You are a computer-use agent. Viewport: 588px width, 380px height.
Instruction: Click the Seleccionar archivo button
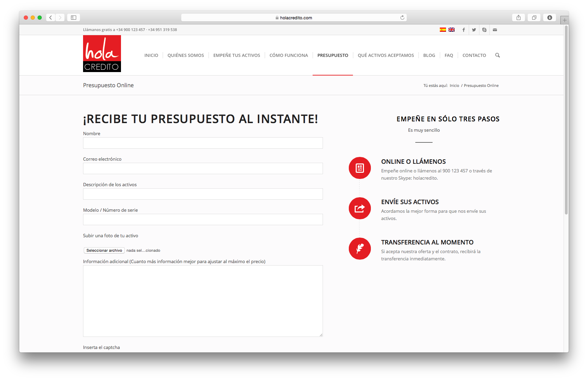click(104, 250)
